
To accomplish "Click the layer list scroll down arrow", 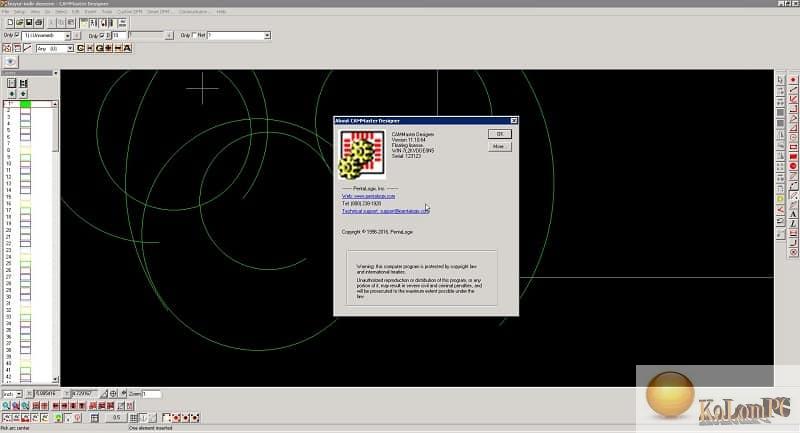I will [55, 379].
